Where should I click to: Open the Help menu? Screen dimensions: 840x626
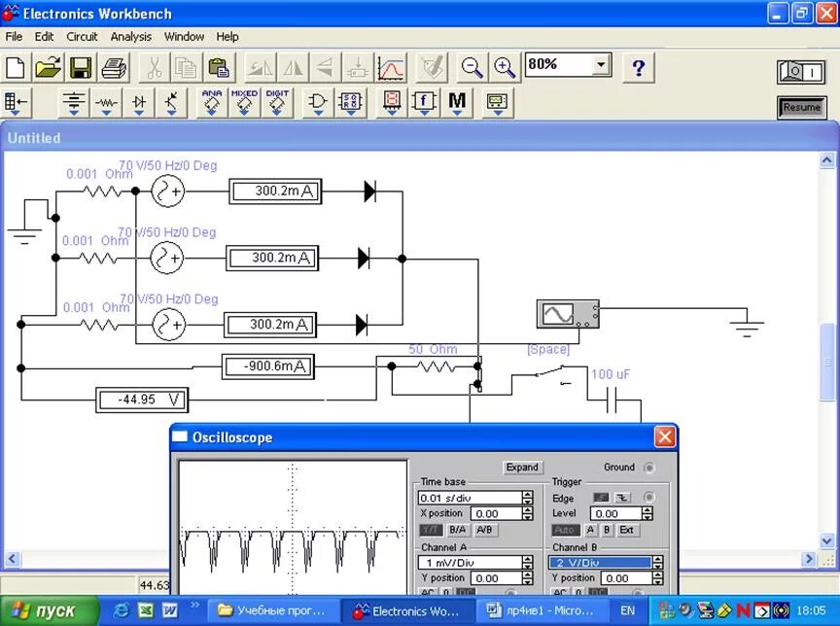click(227, 36)
